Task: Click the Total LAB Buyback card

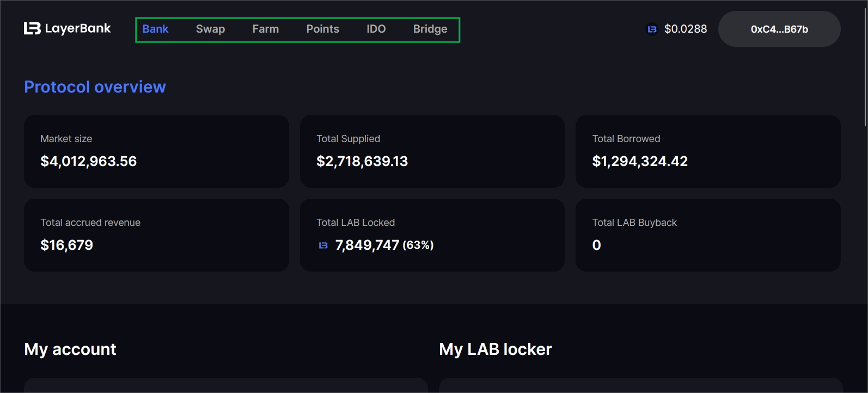Action: click(x=707, y=235)
